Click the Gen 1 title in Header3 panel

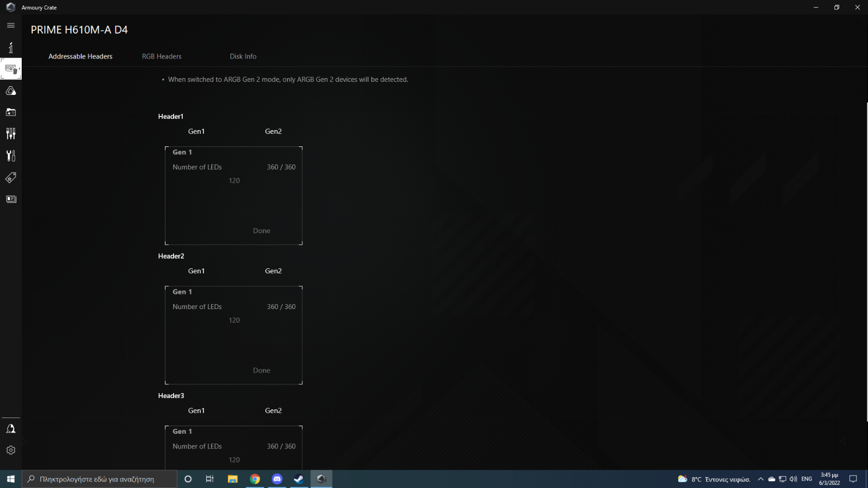182,432
